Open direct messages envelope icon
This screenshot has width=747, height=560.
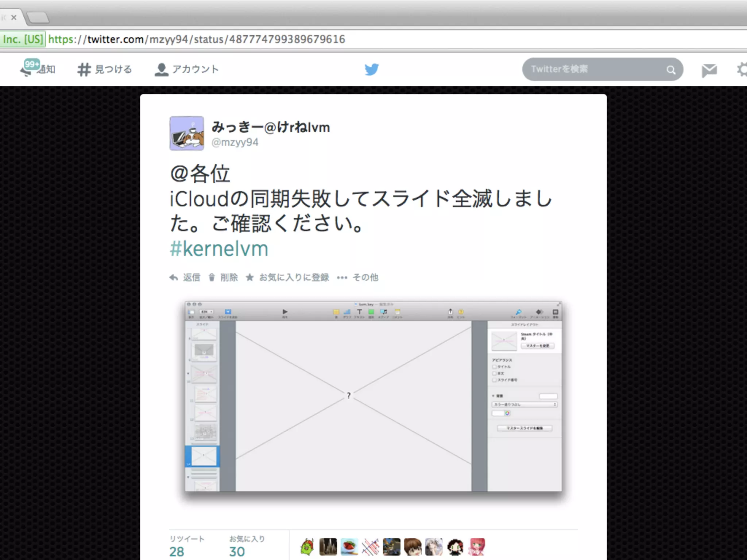coord(709,70)
